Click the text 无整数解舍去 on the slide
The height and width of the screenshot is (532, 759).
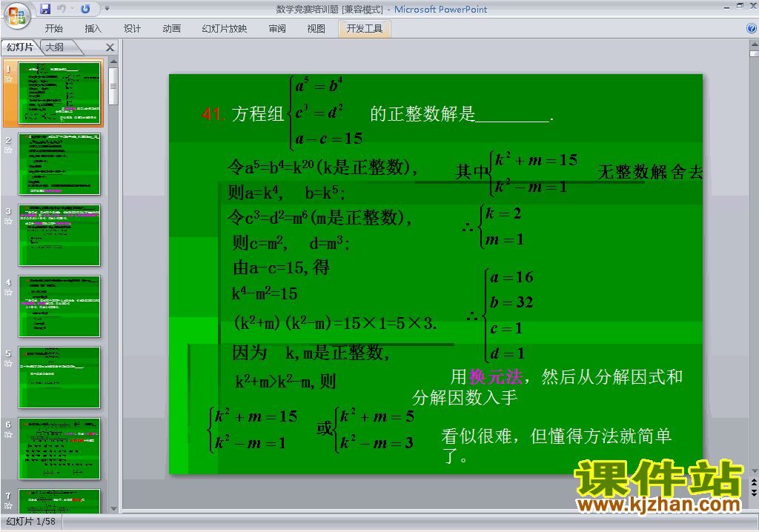[x=650, y=172]
